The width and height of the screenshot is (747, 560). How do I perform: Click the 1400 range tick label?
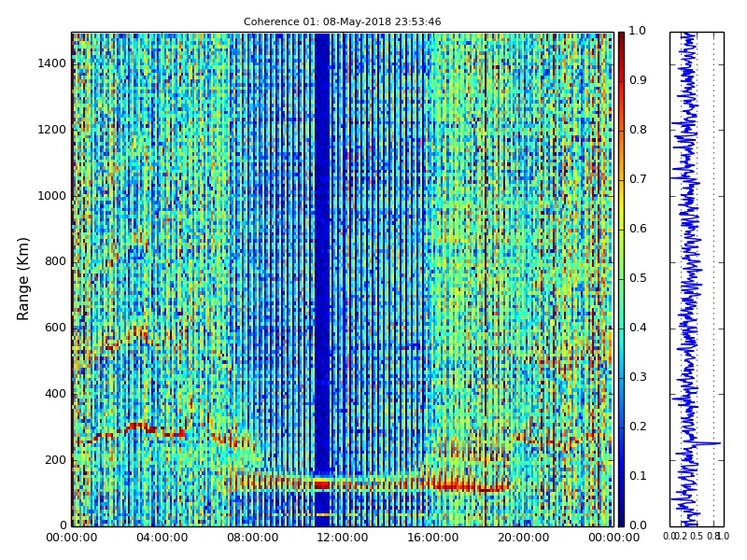click(52, 63)
